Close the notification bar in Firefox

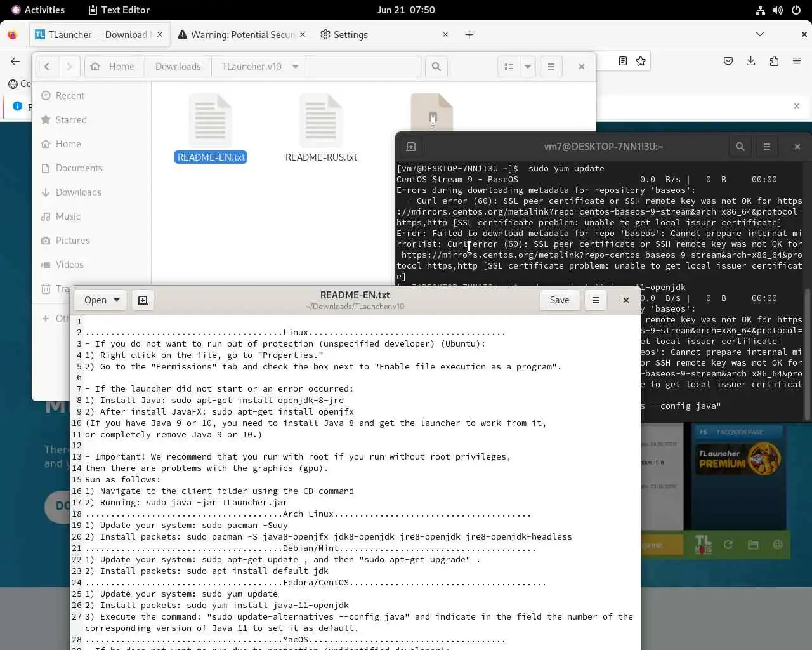[x=797, y=106]
